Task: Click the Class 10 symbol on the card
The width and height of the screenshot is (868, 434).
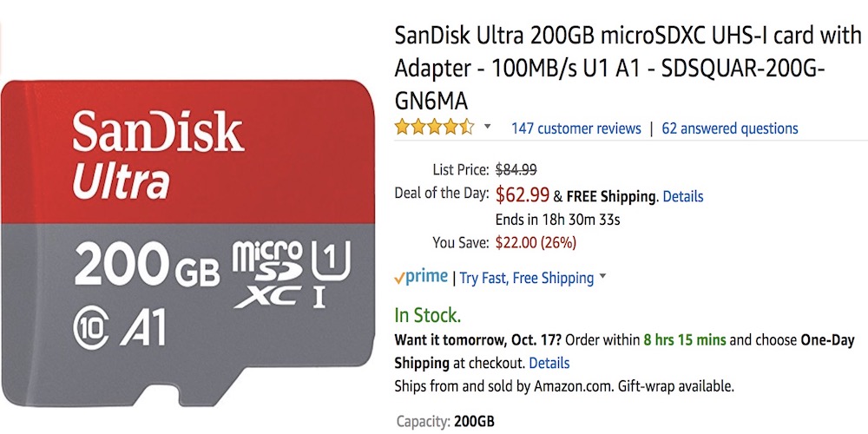Action: click(x=89, y=328)
